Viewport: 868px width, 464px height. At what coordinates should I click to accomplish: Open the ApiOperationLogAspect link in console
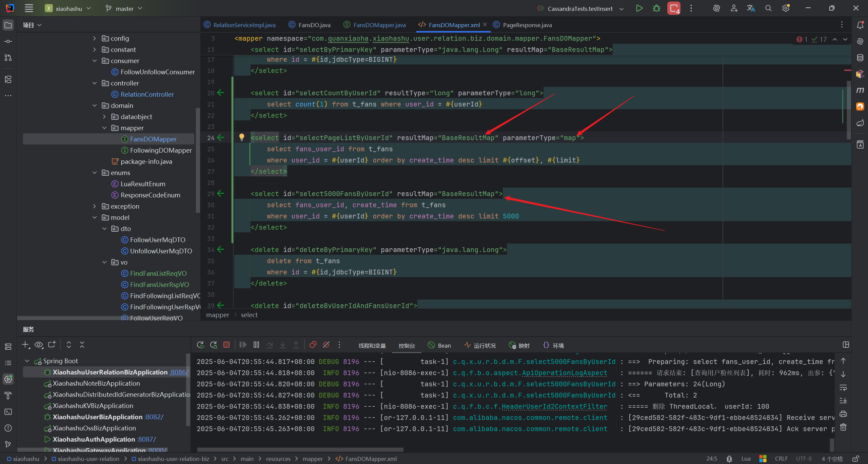[565, 373]
